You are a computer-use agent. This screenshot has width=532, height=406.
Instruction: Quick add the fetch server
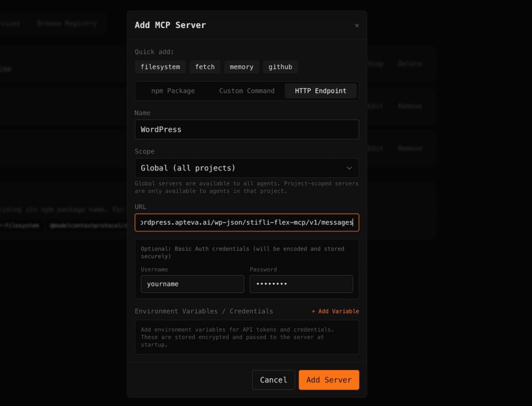point(205,67)
